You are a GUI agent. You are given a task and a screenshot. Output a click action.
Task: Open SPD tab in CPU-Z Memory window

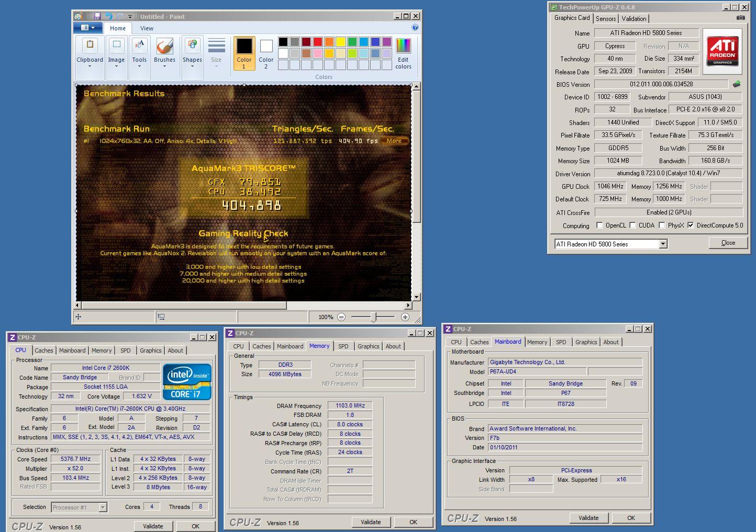[343, 346]
